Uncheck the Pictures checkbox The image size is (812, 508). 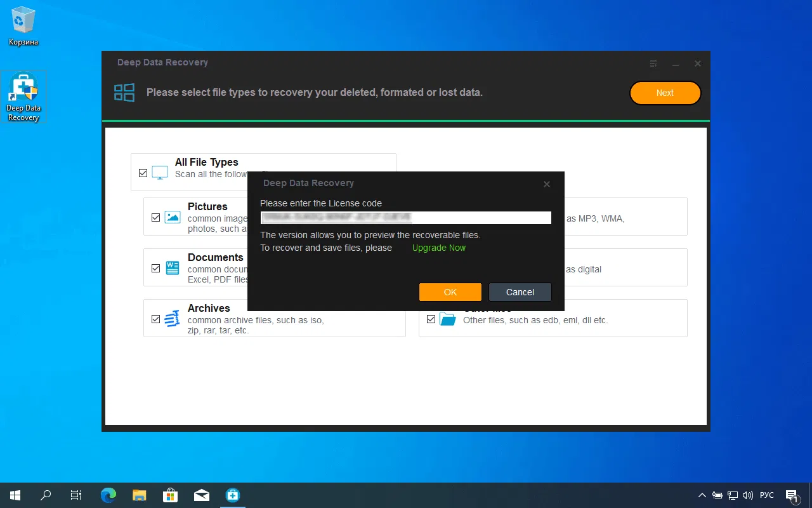[x=155, y=217]
